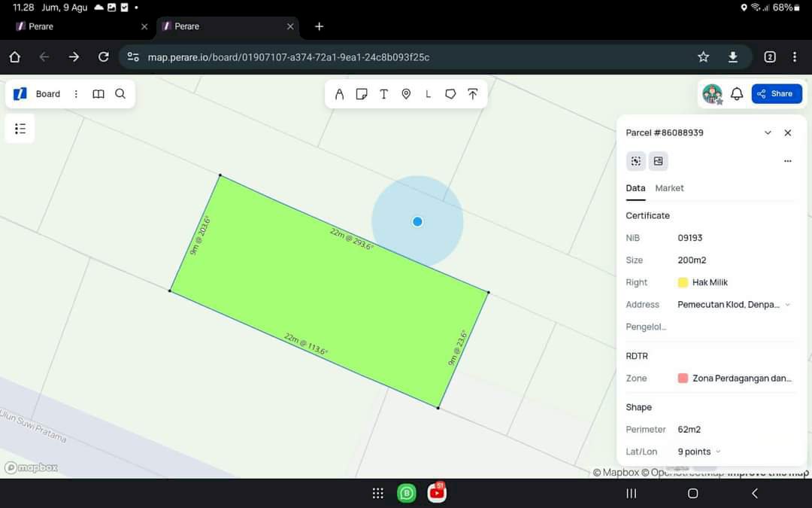Toggle parcel selection focus icon

tap(636, 161)
